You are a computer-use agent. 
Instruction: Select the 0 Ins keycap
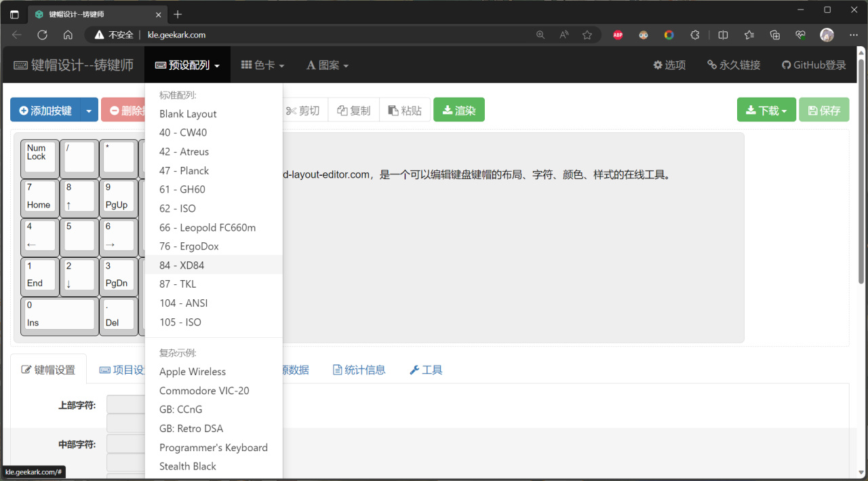click(59, 316)
